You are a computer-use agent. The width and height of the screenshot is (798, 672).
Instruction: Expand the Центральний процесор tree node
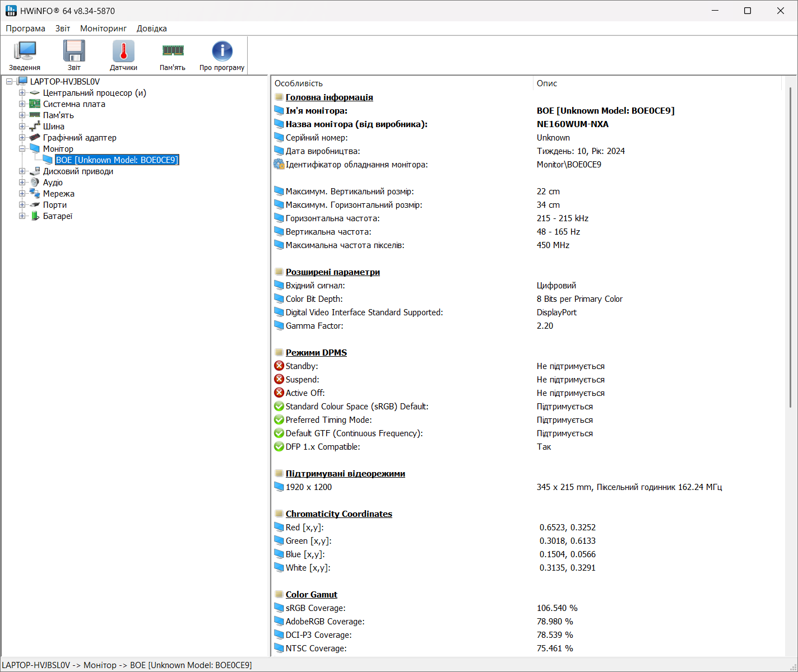(x=22, y=93)
